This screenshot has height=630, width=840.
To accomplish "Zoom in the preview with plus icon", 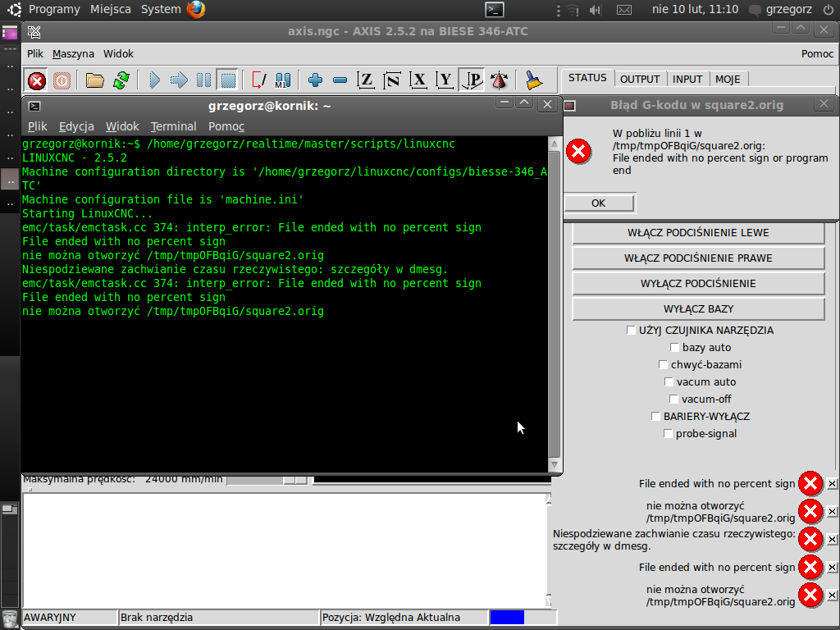I will point(316,80).
